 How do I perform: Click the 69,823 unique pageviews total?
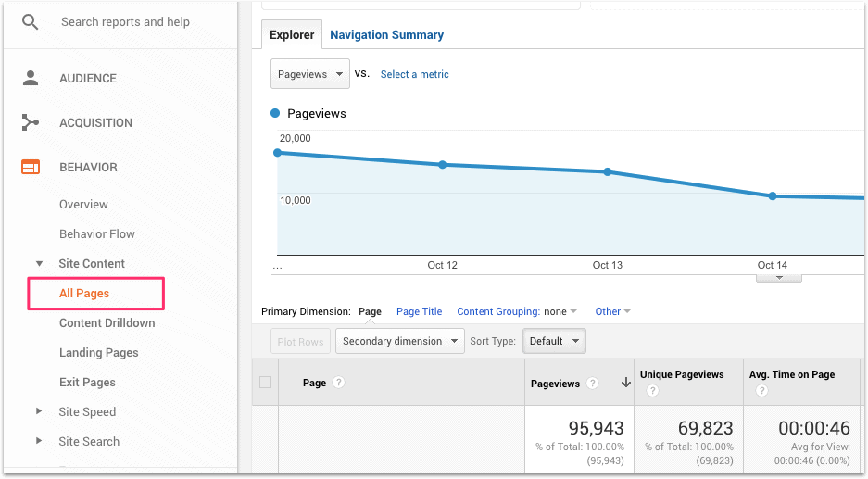click(x=705, y=427)
